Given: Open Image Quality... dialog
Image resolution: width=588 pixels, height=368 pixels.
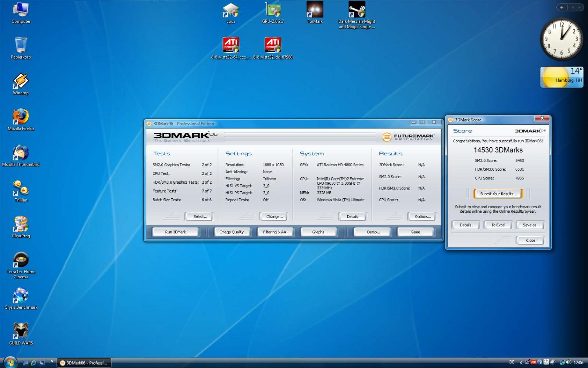Looking at the screenshot, I should pos(233,232).
